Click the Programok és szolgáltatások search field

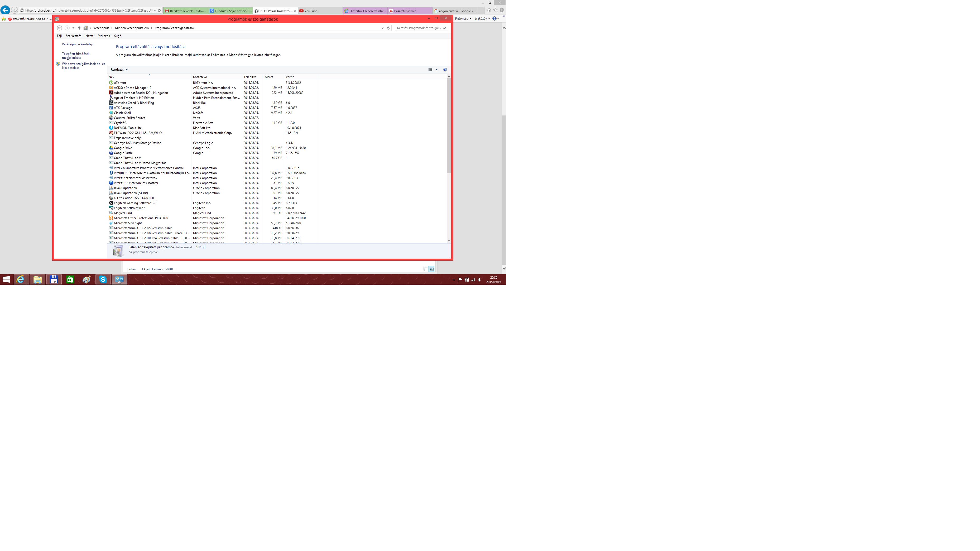[x=419, y=28]
